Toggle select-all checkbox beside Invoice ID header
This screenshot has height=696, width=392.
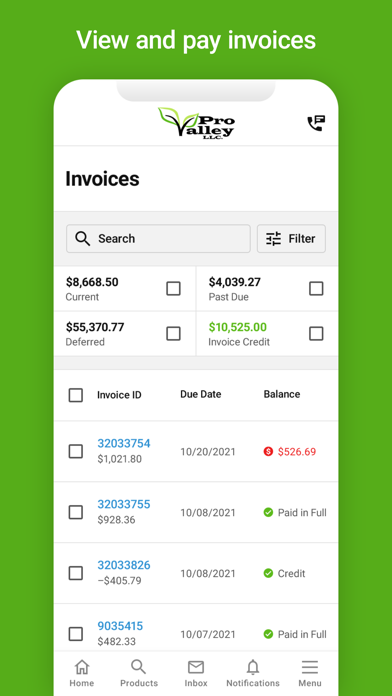75,395
